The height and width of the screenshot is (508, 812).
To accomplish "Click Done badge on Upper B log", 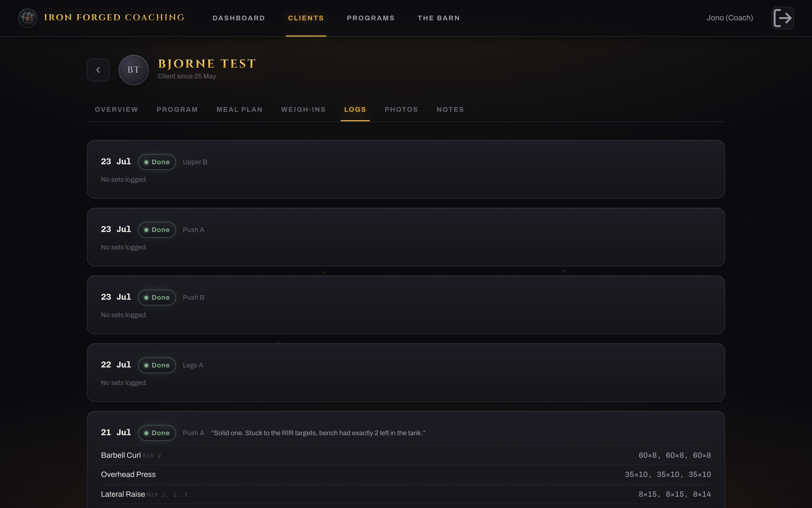I will (157, 162).
